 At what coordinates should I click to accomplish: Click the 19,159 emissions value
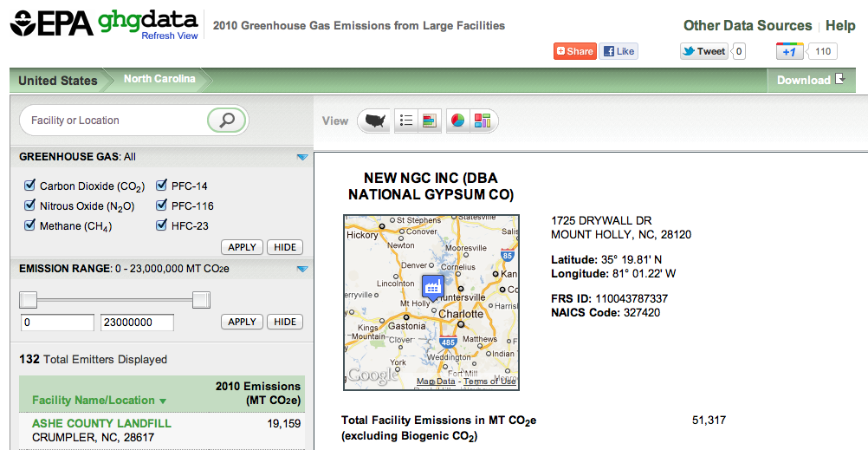(x=283, y=425)
